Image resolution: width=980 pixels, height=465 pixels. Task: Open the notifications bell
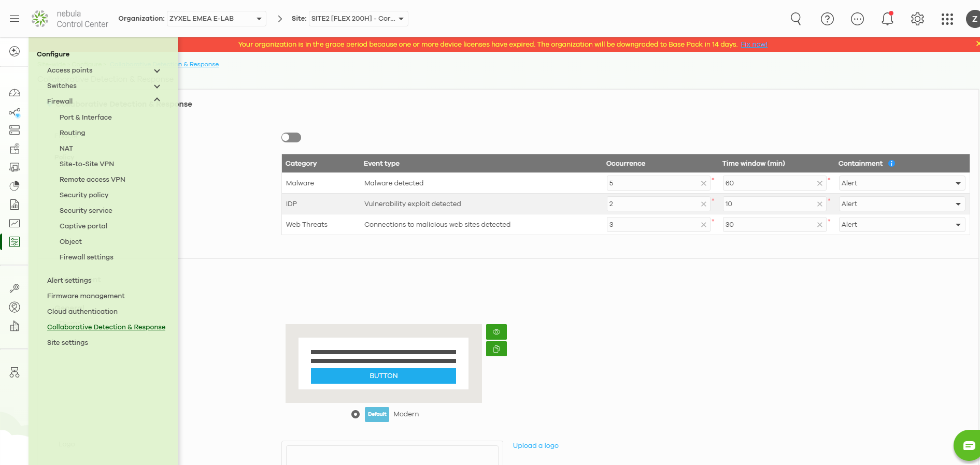click(x=887, y=19)
